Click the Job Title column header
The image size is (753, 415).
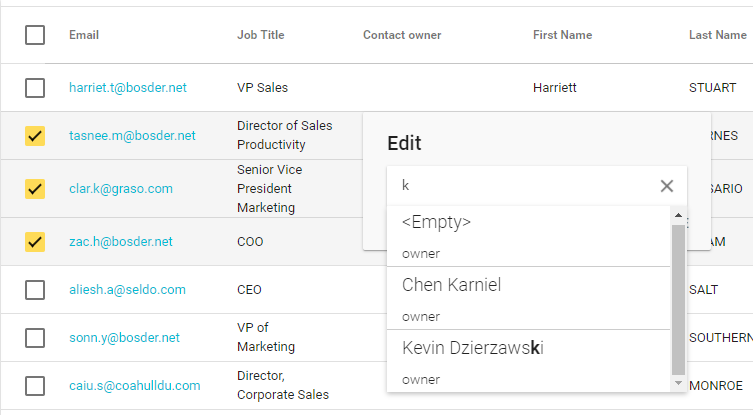coord(261,35)
